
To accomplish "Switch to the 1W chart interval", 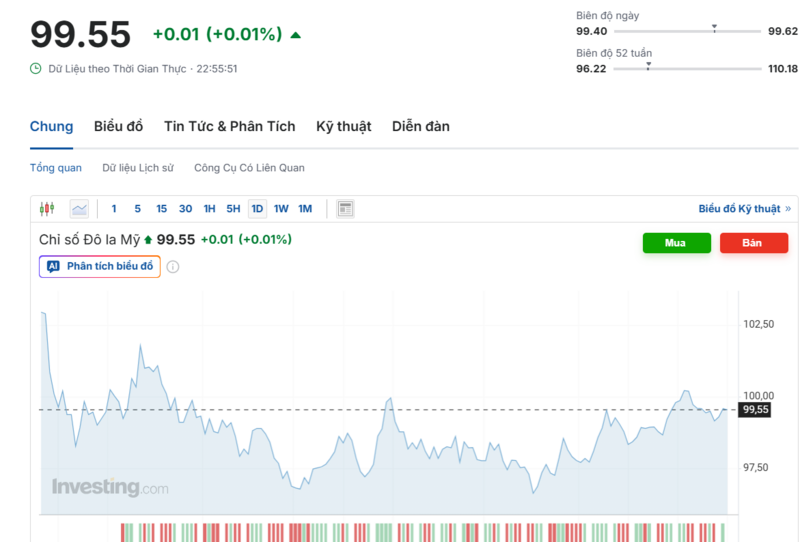I will [281, 209].
